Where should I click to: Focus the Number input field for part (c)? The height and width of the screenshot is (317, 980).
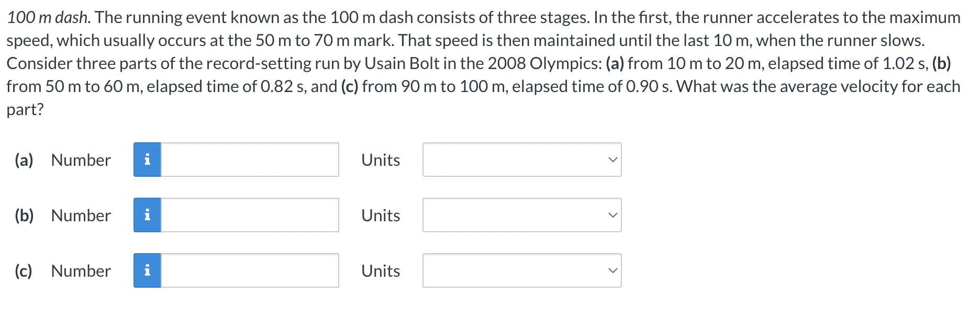click(250, 270)
